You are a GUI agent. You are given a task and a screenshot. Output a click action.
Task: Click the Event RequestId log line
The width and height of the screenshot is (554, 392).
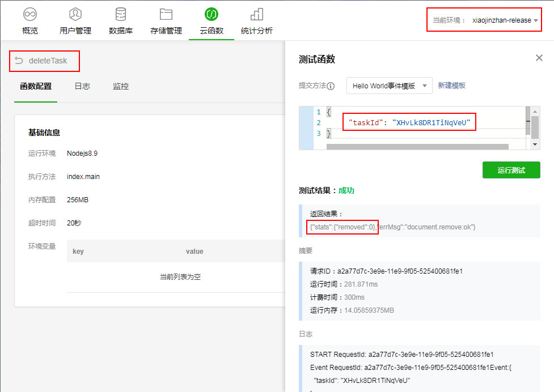(411, 367)
